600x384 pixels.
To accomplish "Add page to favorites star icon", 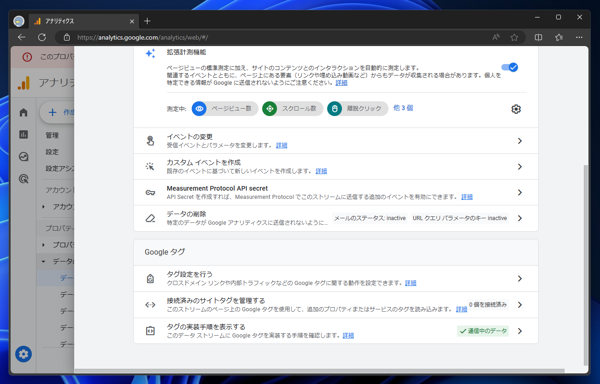I will pos(514,37).
